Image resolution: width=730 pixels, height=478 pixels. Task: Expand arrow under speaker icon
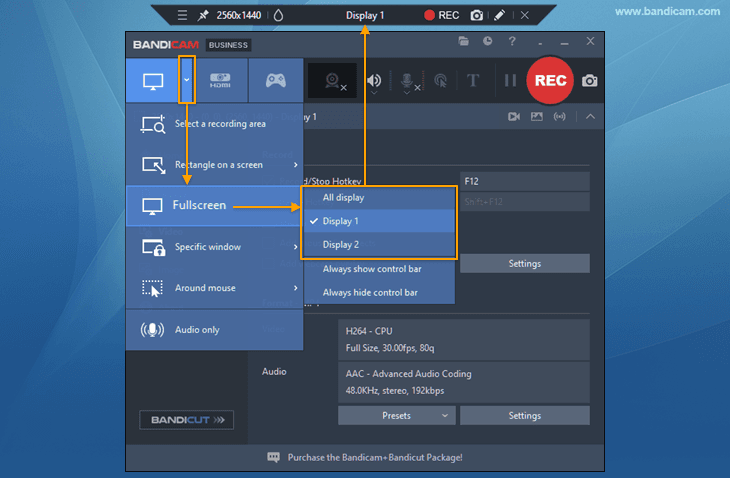[374, 93]
